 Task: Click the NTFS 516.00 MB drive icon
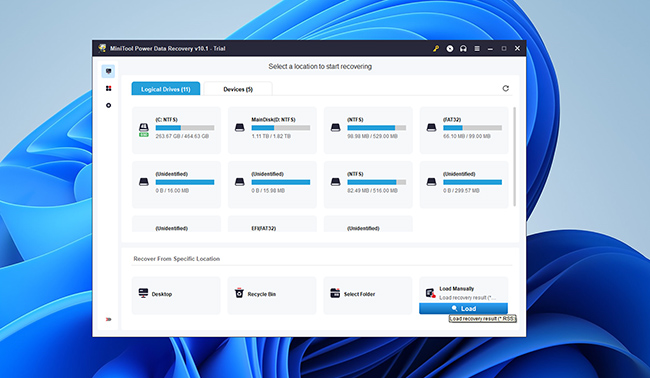coord(335,182)
